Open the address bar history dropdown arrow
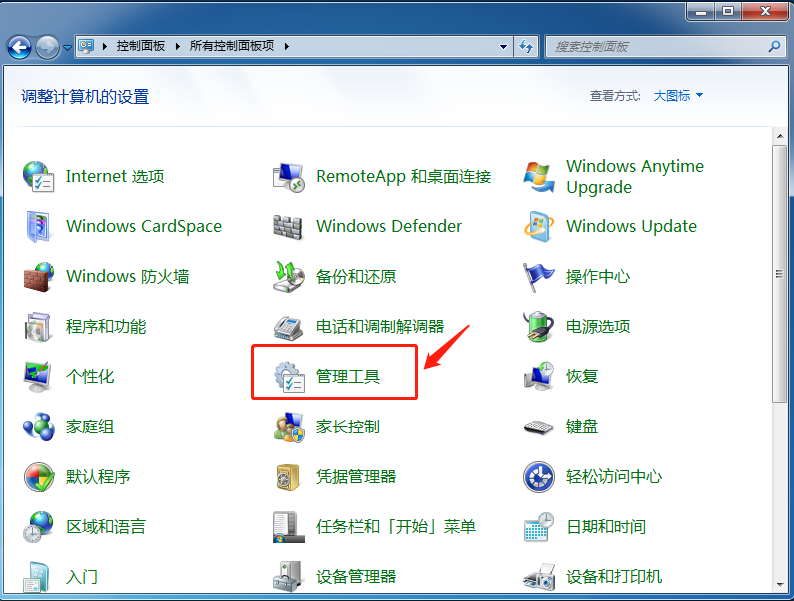Image resolution: width=794 pixels, height=601 pixels. coord(504,46)
